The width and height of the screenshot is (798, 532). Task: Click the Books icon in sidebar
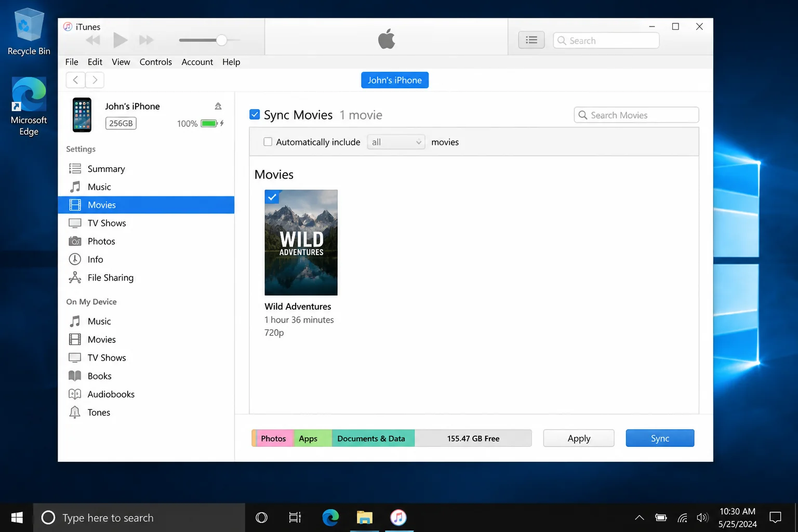coord(75,376)
